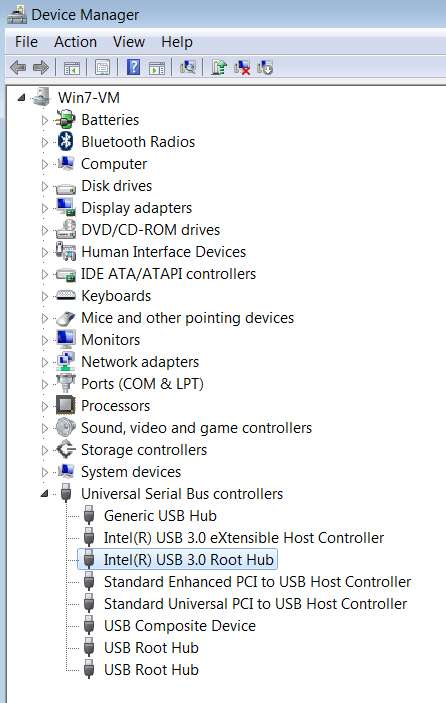Select the Generic USB Hub device
446x703 pixels.
[x=160, y=516]
